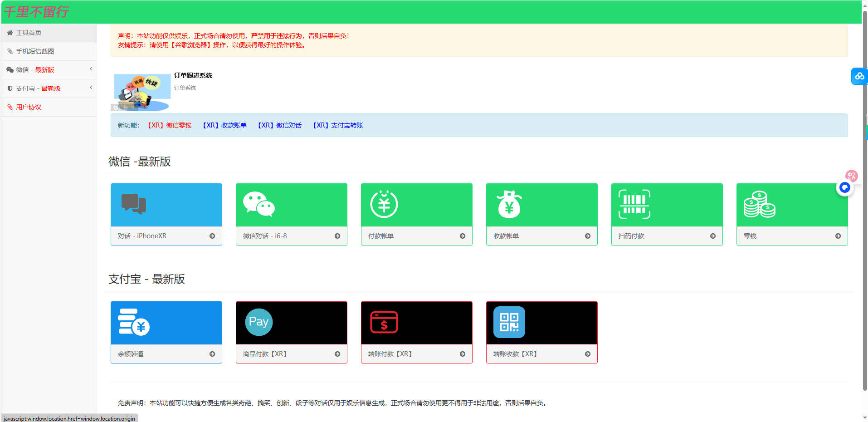Screen dimensions: 868x422
Task: Select the 支付宝 - 最新版 sidebar item
Action: point(49,88)
